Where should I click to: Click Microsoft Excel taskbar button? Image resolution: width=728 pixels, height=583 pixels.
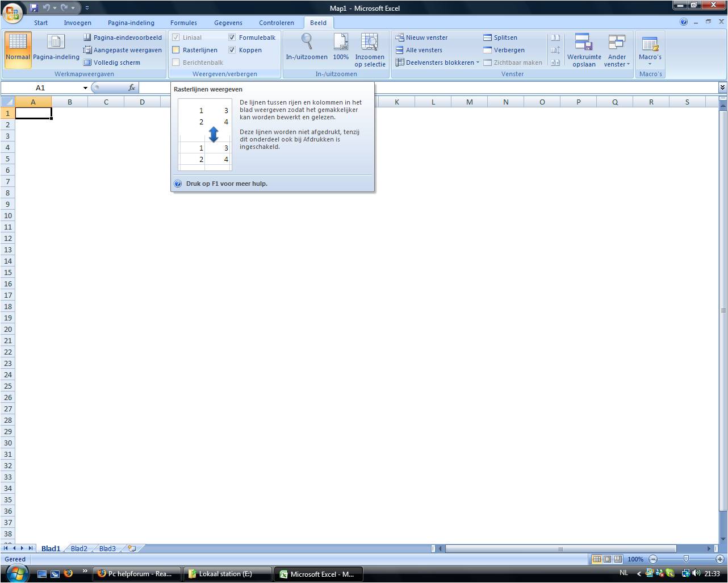click(319, 574)
